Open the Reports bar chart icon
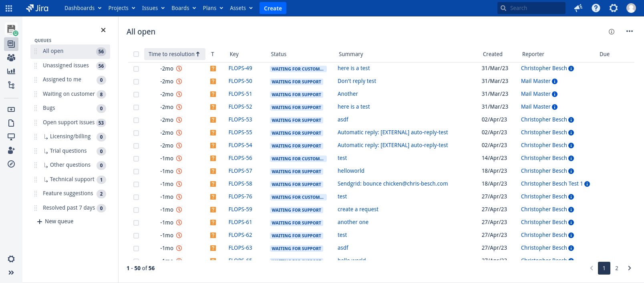 pyautogui.click(x=11, y=71)
